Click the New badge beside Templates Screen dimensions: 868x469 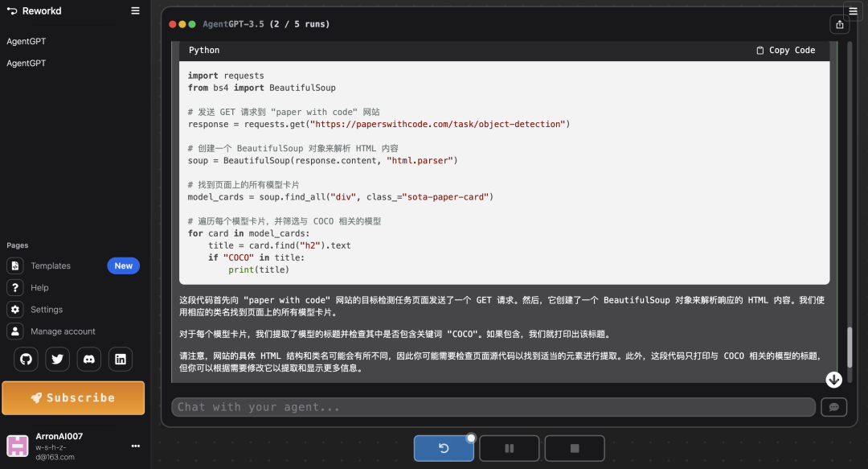pyautogui.click(x=123, y=265)
